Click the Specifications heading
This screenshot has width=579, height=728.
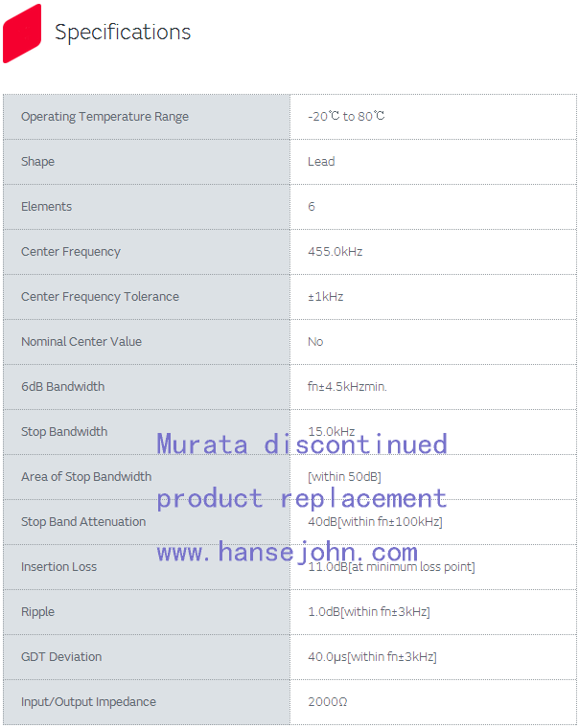[x=123, y=33]
